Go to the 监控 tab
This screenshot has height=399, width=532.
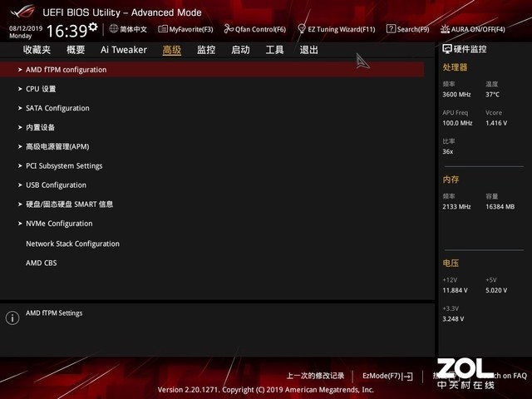206,50
